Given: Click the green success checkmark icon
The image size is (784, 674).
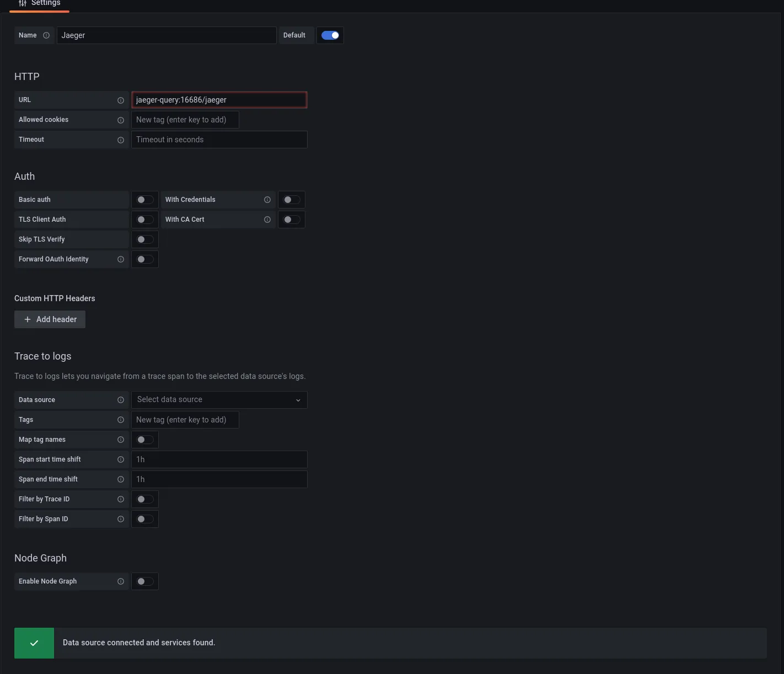Looking at the screenshot, I should tap(34, 643).
